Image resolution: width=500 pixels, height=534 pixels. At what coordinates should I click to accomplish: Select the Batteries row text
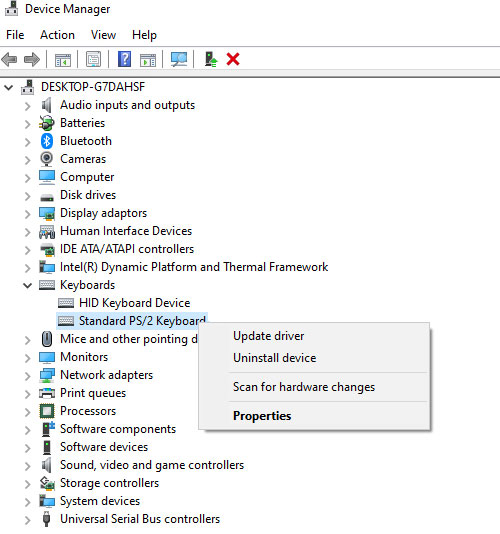click(x=82, y=123)
